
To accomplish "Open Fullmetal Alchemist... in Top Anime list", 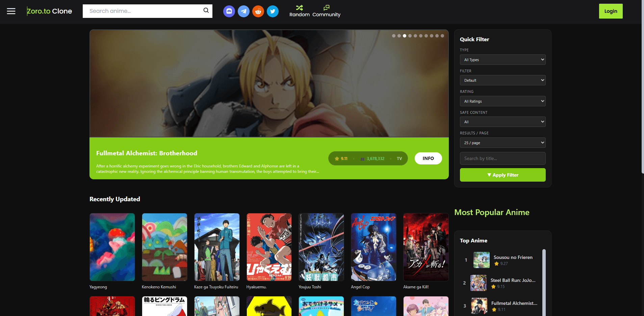I will [514, 303].
